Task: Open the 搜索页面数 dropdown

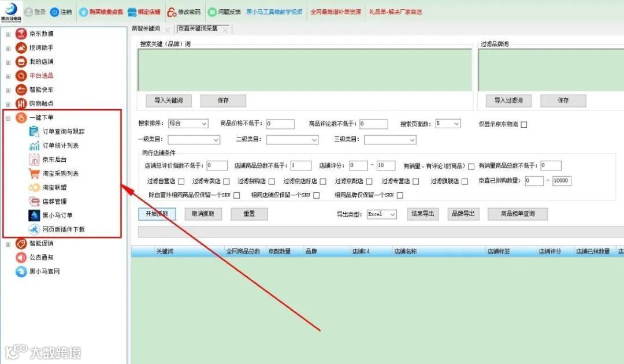Action: pos(448,124)
